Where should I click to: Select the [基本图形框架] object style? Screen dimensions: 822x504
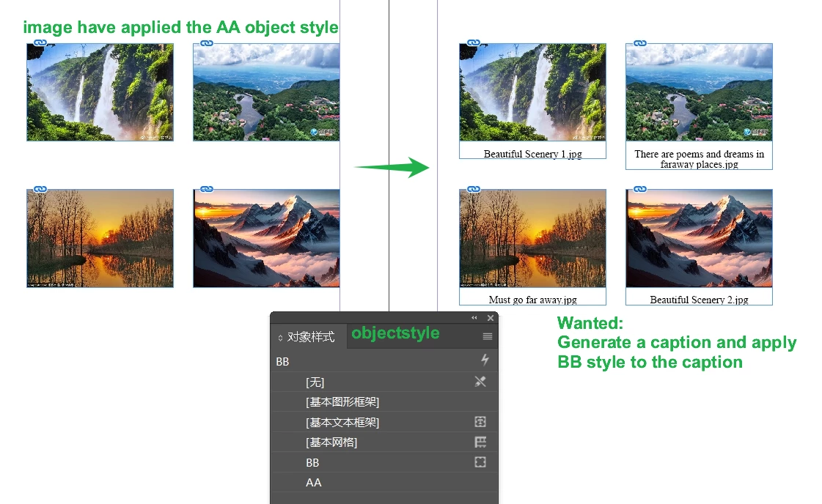click(x=384, y=402)
